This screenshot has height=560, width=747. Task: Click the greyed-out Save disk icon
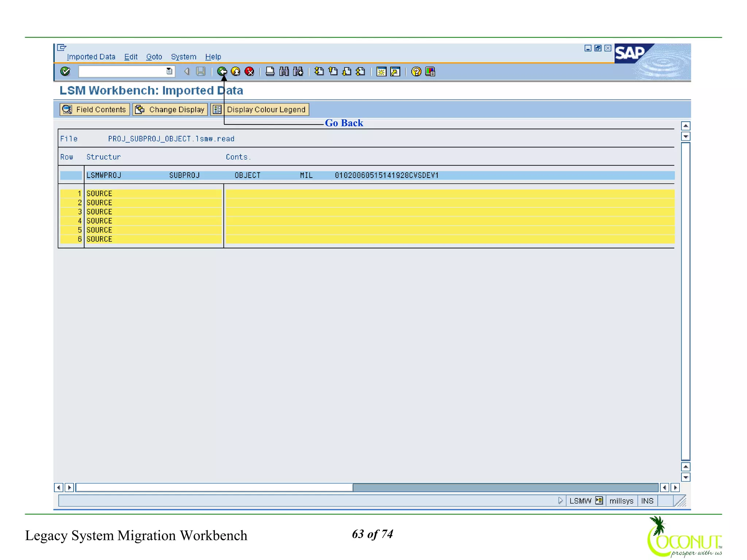click(x=201, y=71)
